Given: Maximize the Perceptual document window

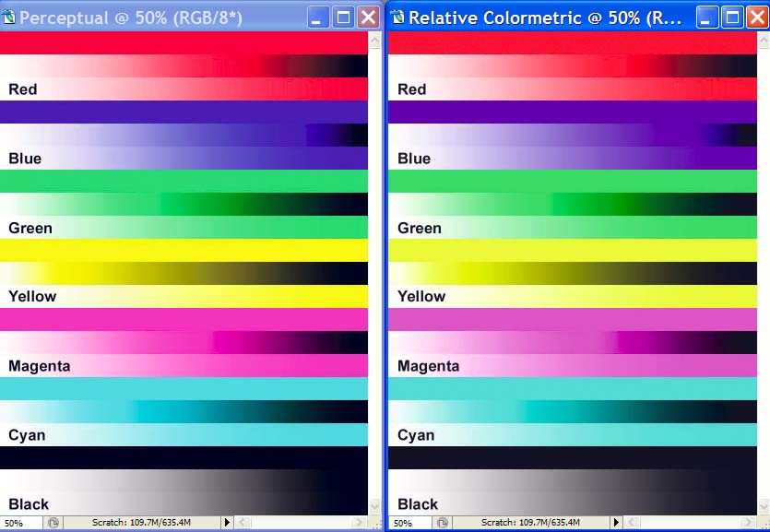Looking at the screenshot, I should pos(343,17).
